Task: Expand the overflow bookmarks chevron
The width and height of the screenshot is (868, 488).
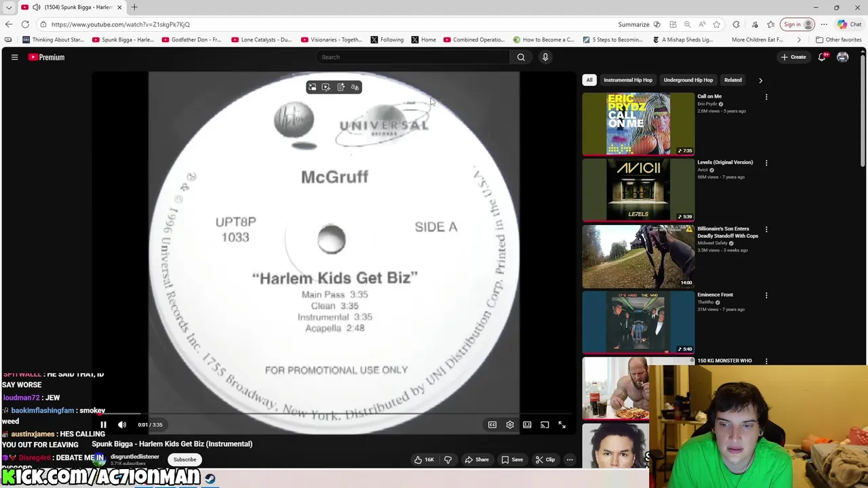Action: 798,40
